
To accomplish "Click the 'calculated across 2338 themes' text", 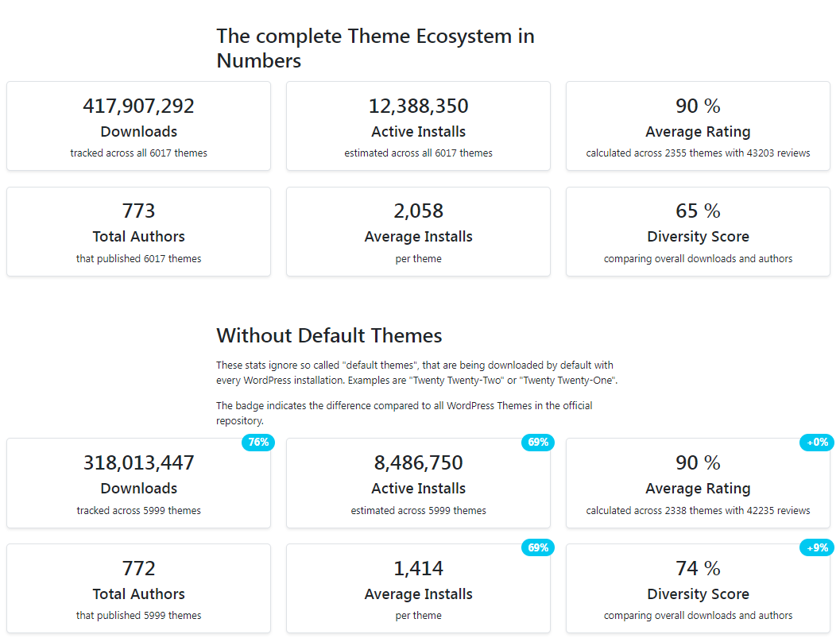I will 698,511.
